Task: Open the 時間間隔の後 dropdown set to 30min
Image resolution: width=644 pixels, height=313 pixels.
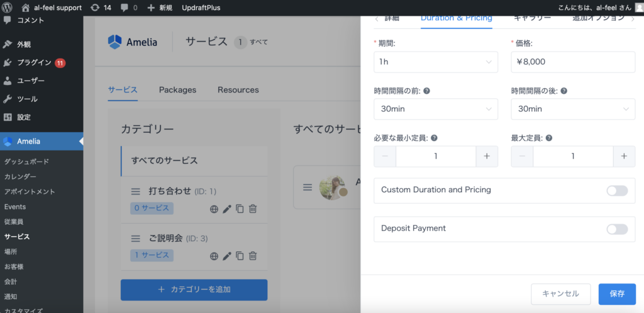Action: (572, 109)
